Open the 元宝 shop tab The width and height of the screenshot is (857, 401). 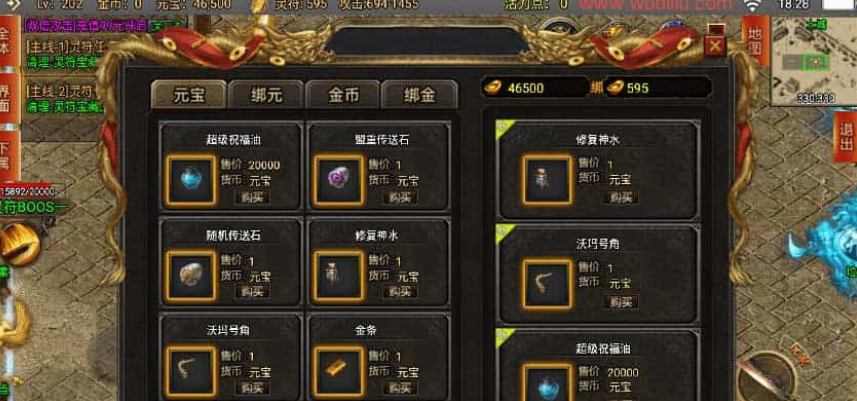(189, 95)
